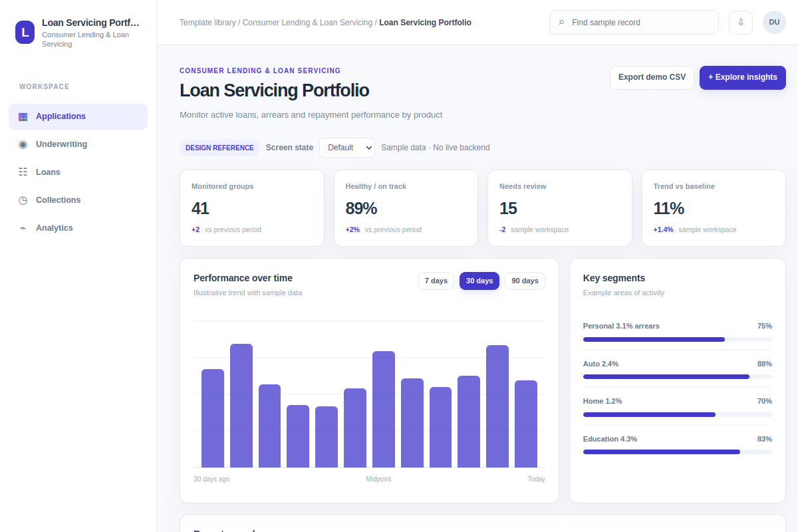Click Sample data · No live backend text

(x=436, y=148)
